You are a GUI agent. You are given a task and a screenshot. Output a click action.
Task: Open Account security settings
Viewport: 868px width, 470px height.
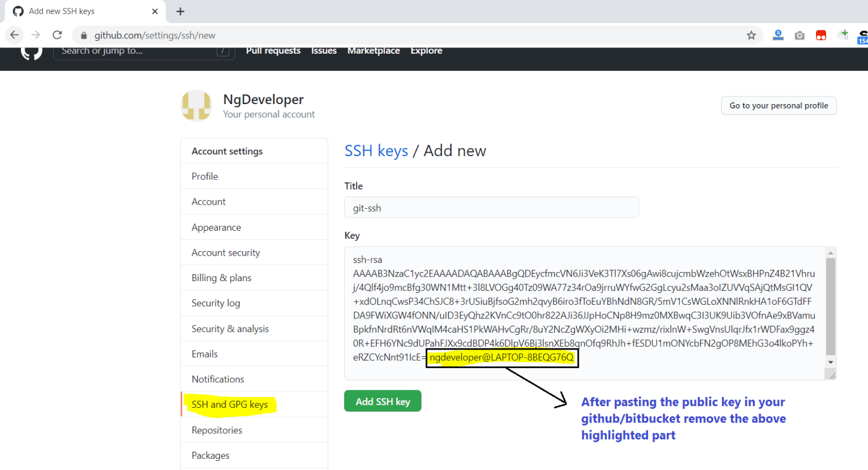pos(254,253)
